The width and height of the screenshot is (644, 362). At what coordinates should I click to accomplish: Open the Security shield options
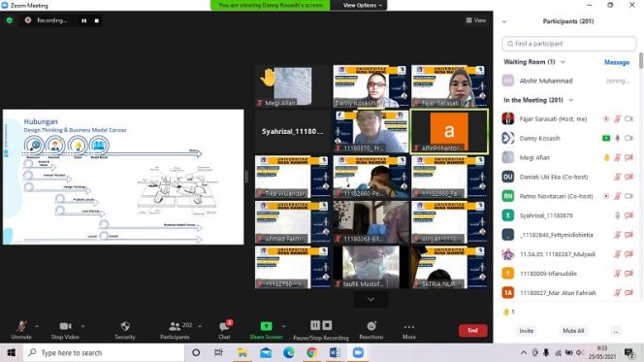[x=125, y=330]
